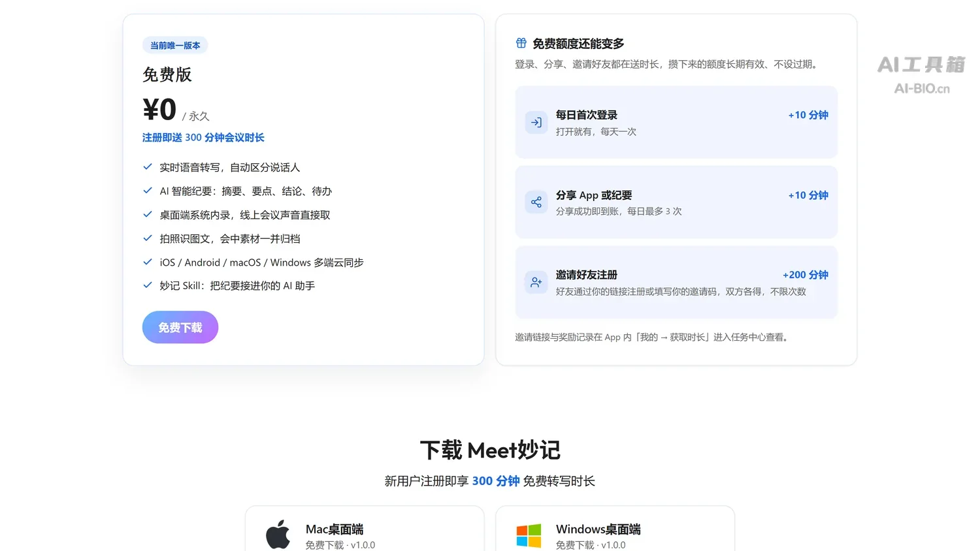Click the 打开就有，每天一次 description
The height and width of the screenshot is (551, 980).
coord(596,132)
